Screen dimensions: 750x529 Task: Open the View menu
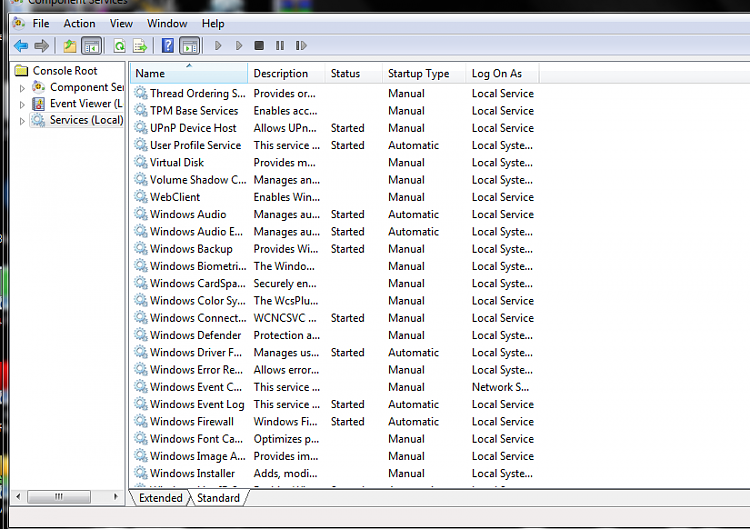pos(121,23)
